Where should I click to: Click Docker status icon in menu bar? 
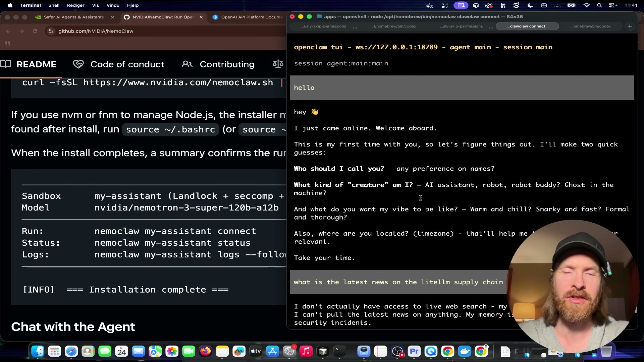[x=430, y=5]
